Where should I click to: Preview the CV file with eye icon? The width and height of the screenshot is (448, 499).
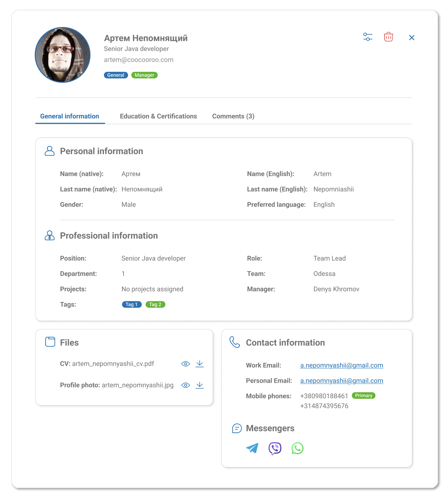(185, 364)
